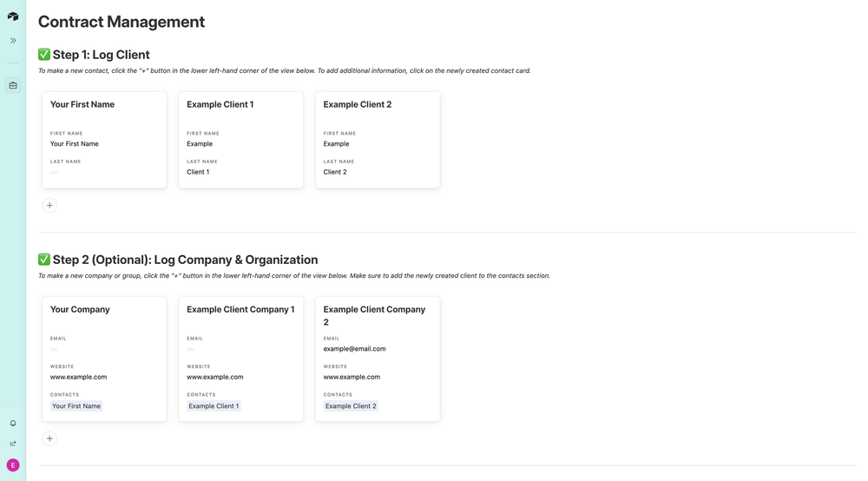Screen dimensions: 868x481
Task: Click the 'Example Client 2' contact chip
Action: tap(351, 405)
